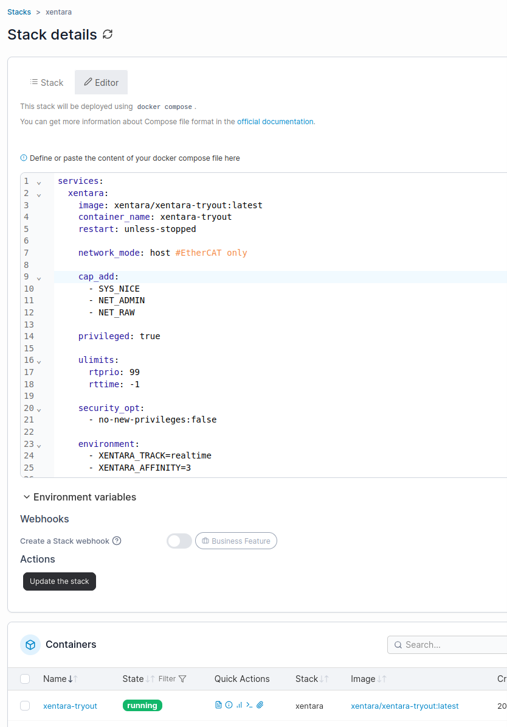
Task: Go to Stacks via breadcrumb link
Action: point(19,12)
